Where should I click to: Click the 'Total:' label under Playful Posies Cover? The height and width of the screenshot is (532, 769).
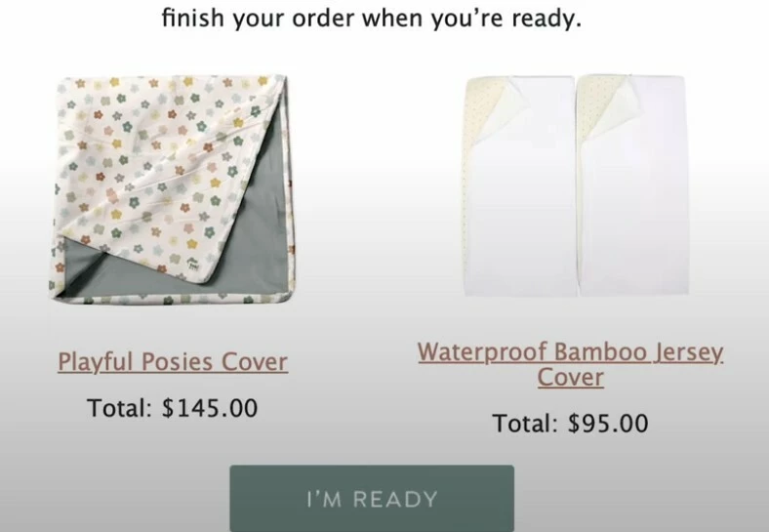[x=120, y=408]
